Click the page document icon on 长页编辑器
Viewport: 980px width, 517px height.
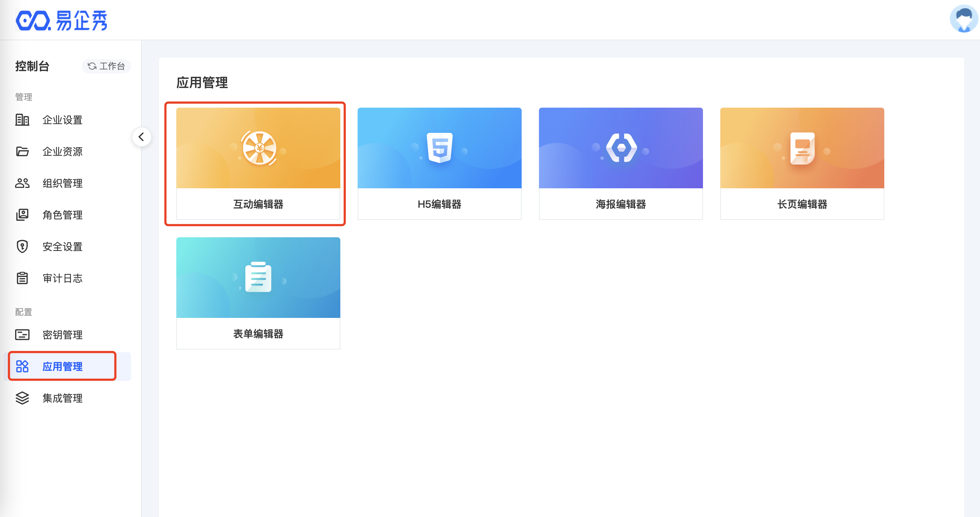click(802, 148)
